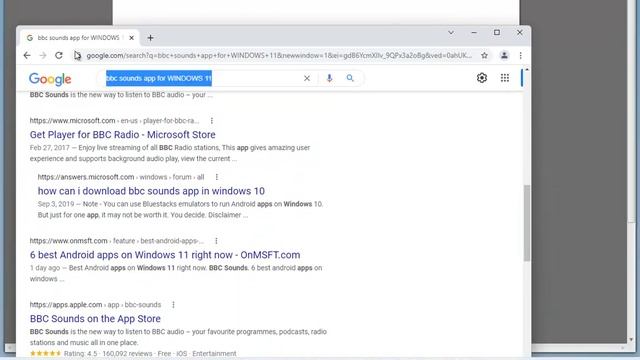640x360 pixels.
Task: Click the scrollbar up arrow in Chrome
Action: click(527, 70)
